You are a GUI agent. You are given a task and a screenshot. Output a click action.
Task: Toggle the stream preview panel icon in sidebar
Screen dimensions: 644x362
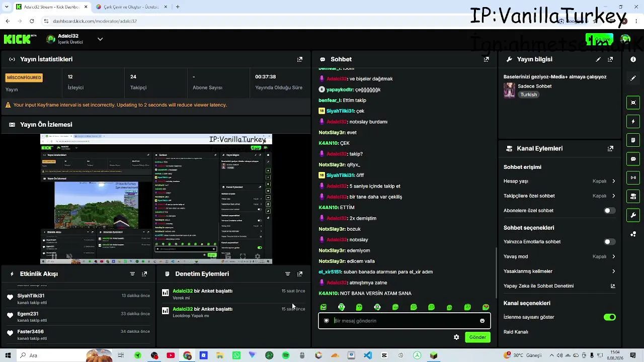[x=633, y=103]
